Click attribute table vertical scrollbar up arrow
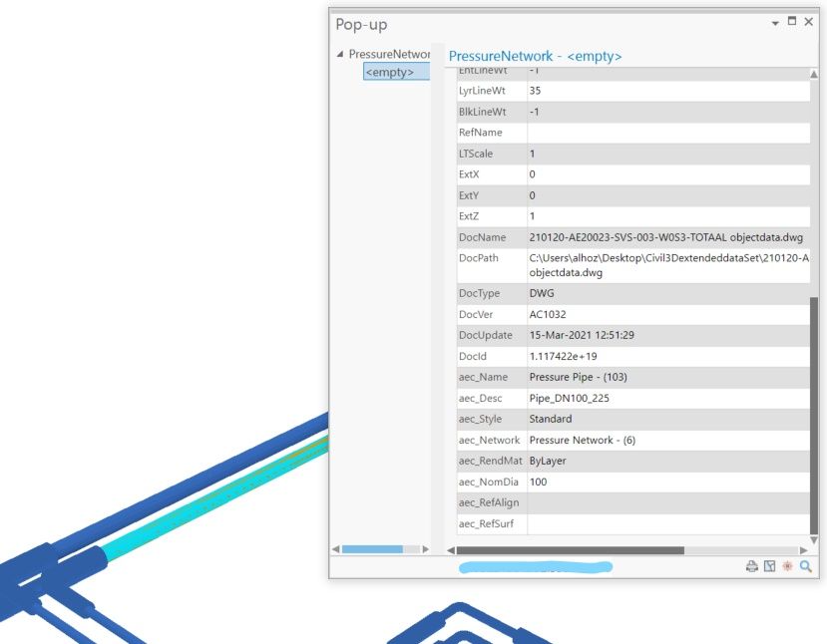Screen dimensions: 827x644 pyautogui.click(x=814, y=75)
